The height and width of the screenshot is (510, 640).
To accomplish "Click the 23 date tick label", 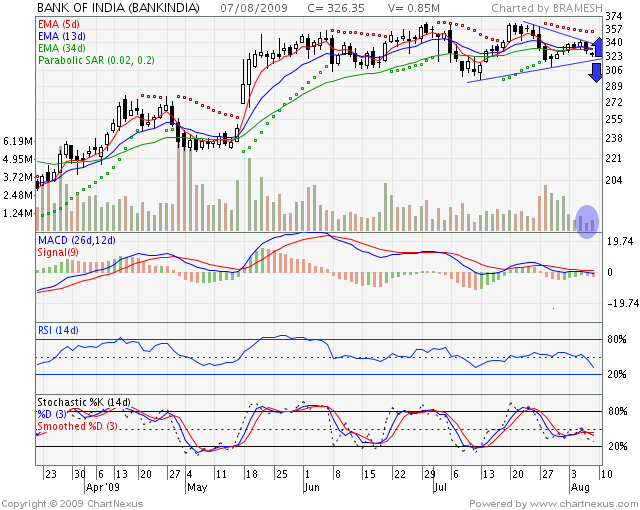I will (51, 474).
